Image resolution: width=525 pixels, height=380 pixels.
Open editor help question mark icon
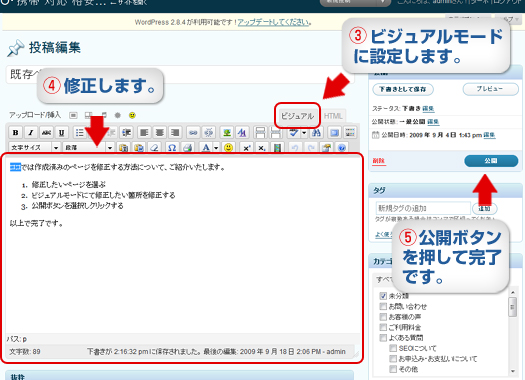(342, 148)
